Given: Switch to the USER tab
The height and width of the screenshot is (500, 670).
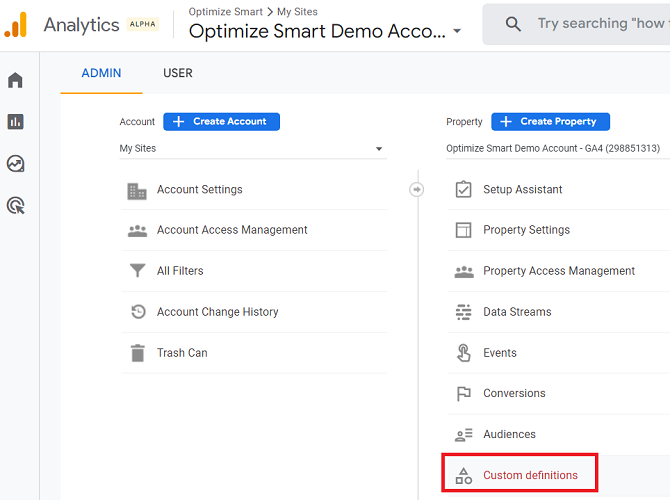Looking at the screenshot, I should pyautogui.click(x=178, y=73).
